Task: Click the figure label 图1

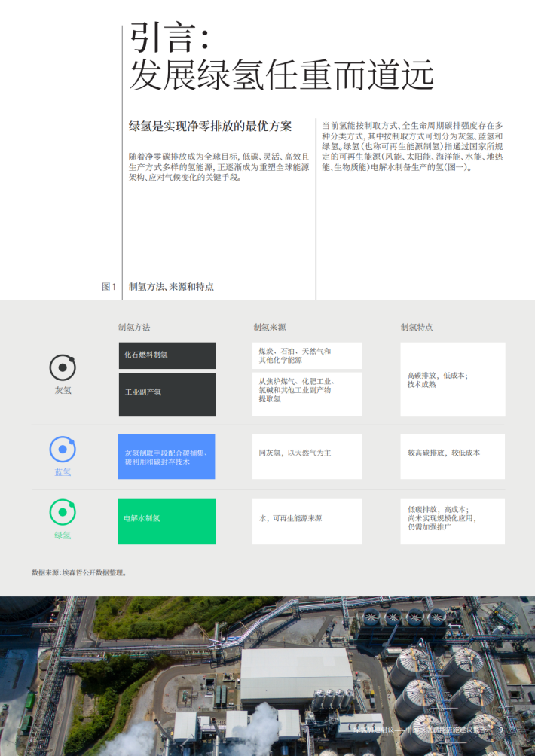Action: [109, 287]
